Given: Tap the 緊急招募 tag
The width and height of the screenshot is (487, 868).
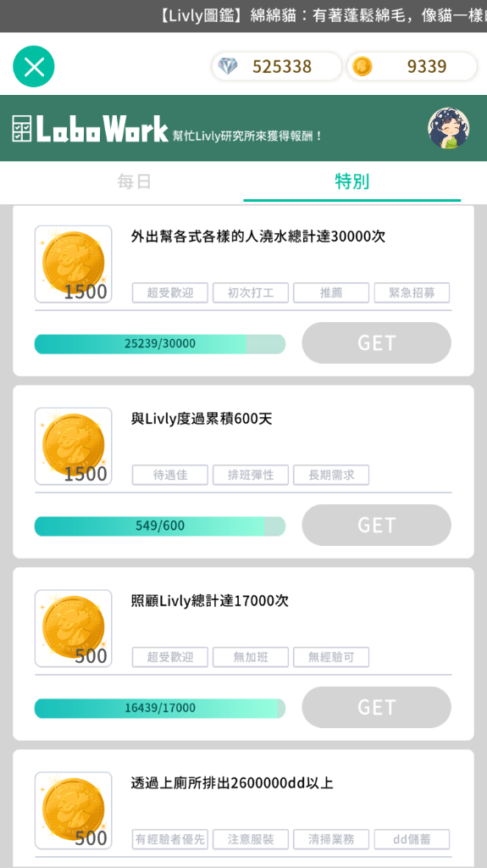Looking at the screenshot, I should click(x=412, y=292).
